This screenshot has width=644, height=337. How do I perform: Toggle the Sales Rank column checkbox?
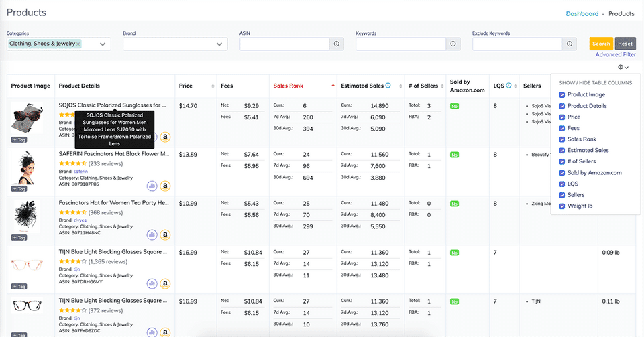point(562,139)
